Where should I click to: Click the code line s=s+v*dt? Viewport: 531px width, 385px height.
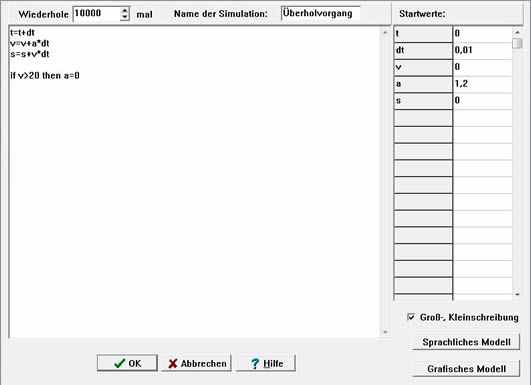pyautogui.click(x=30, y=54)
